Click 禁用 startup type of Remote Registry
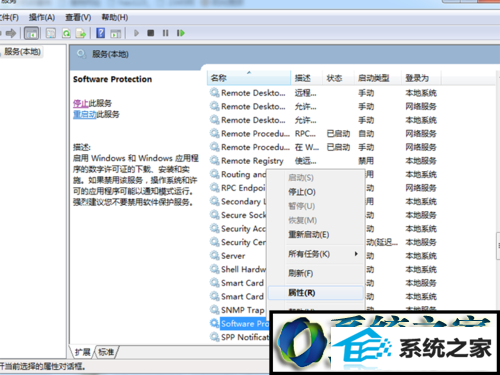Image resolution: width=500 pixels, height=375 pixels. click(366, 161)
